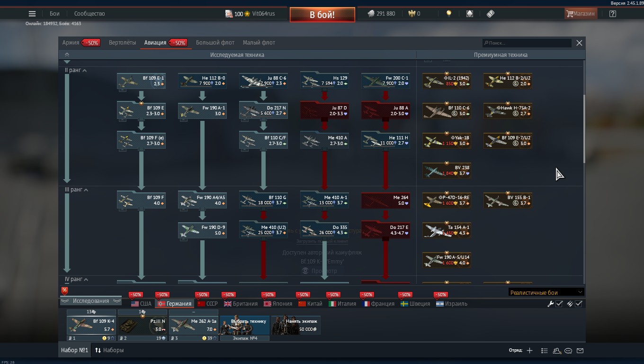Collapse the Исследования research panel
644x364 pixels.
[x=90, y=301]
